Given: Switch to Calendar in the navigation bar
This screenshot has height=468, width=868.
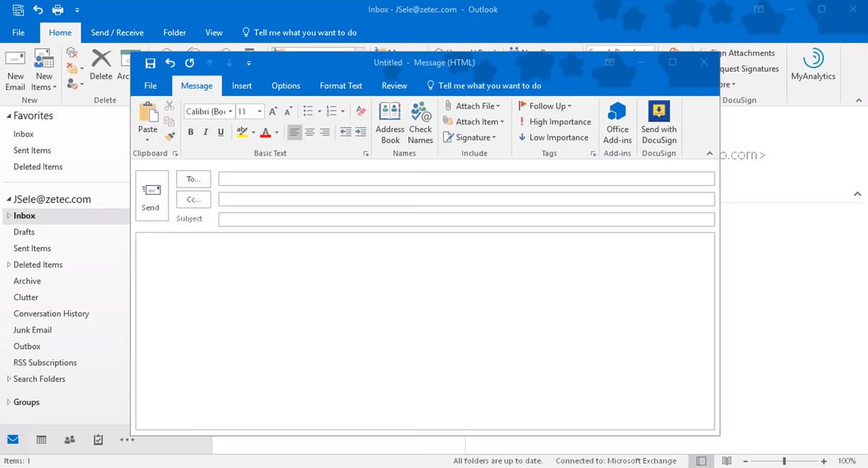Looking at the screenshot, I should tap(41, 440).
